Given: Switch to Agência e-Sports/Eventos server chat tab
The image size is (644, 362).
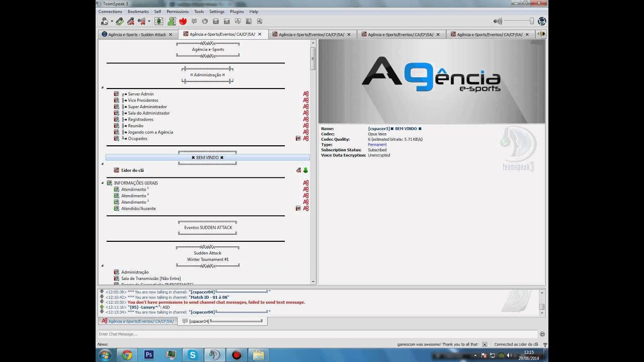Looking at the screenshot, I should pyautogui.click(x=137, y=321).
